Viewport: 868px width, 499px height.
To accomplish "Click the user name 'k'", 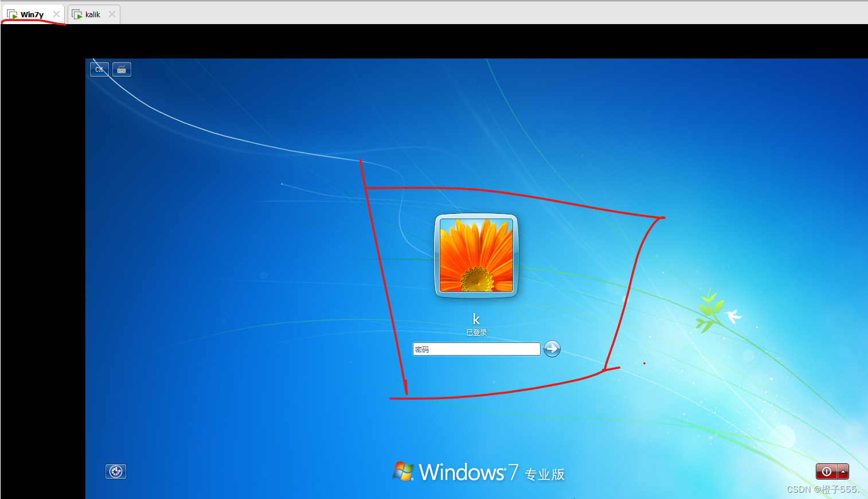I will tap(476, 319).
